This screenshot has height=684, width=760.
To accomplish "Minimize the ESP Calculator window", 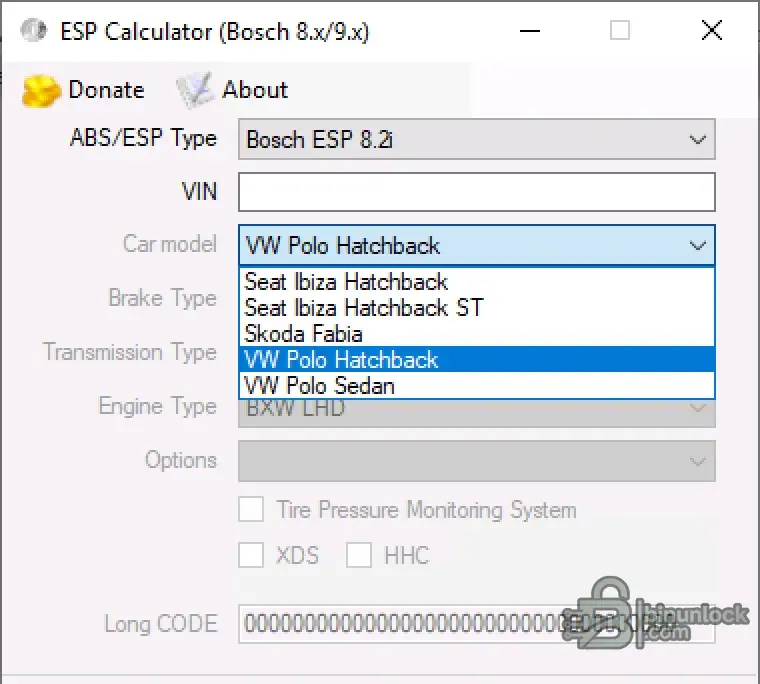I will coord(530,31).
